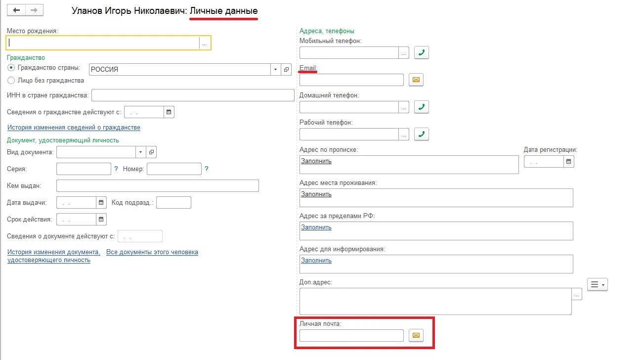Dial work phone with green handset icon
Screen dimensions: 644x360
coord(422,134)
